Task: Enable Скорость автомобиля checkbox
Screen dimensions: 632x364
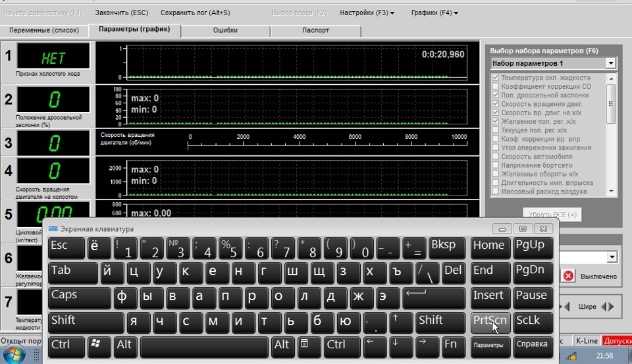Action: click(495, 157)
